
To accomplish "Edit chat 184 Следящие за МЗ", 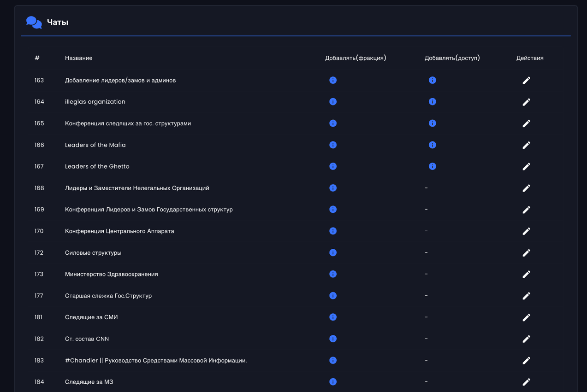I will click(x=526, y=382).
